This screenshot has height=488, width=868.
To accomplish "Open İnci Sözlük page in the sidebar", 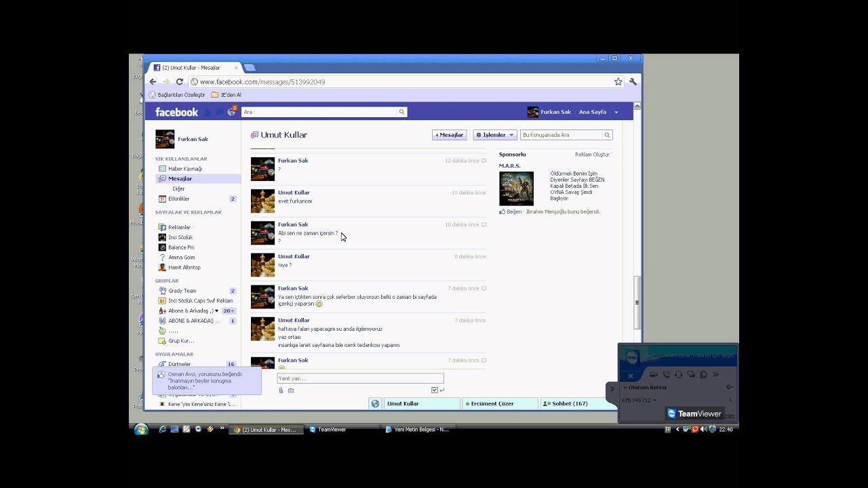I will (x=180, y=238).
